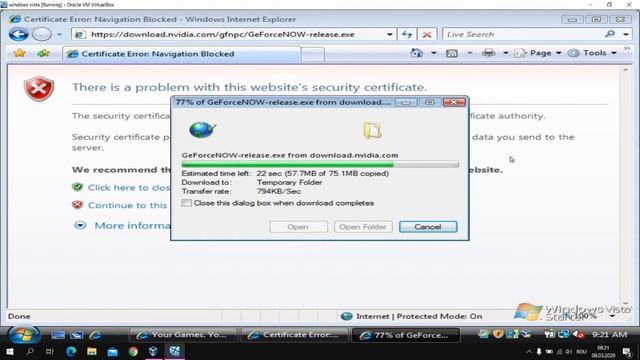640x360 pixels.
Task: Switch to Your Games taskbar window
Action: pos(183,335)
